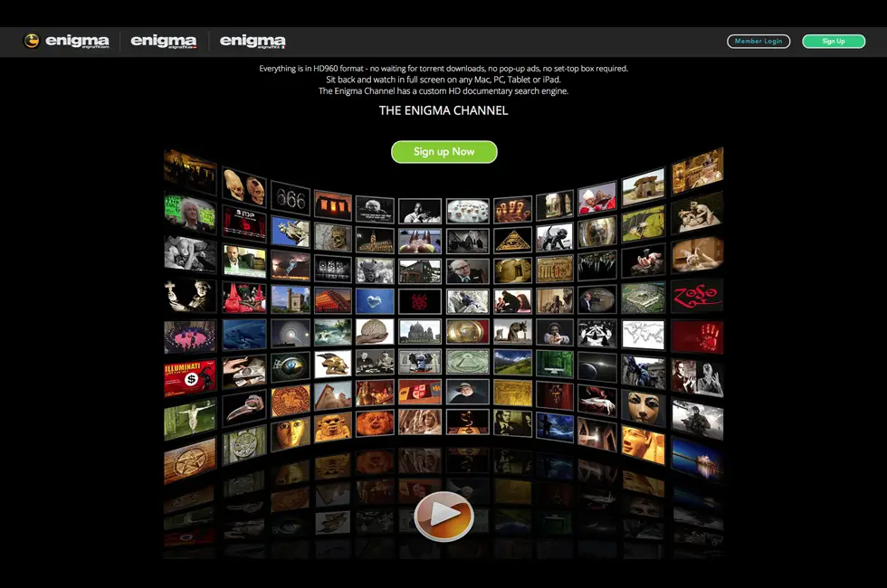Viewport: 887px width, 588px height.
Task: Open the 666 thumbnail
Action: pos(291,198)
